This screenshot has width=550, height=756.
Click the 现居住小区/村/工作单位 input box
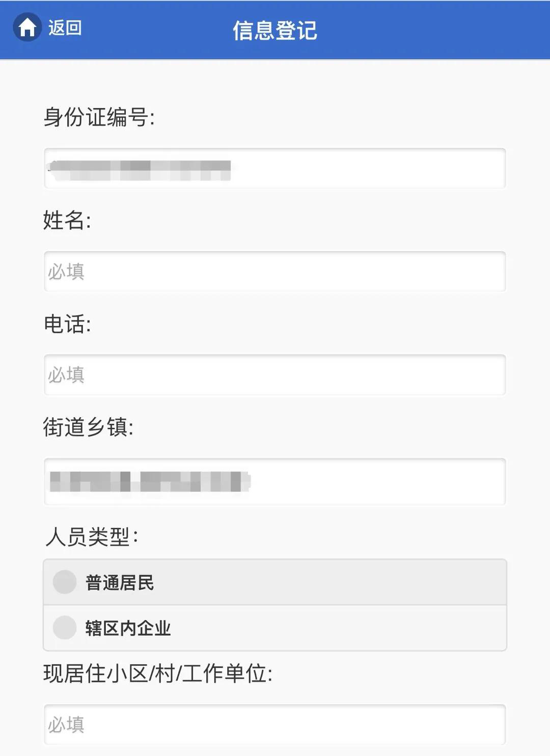[275, 724]
